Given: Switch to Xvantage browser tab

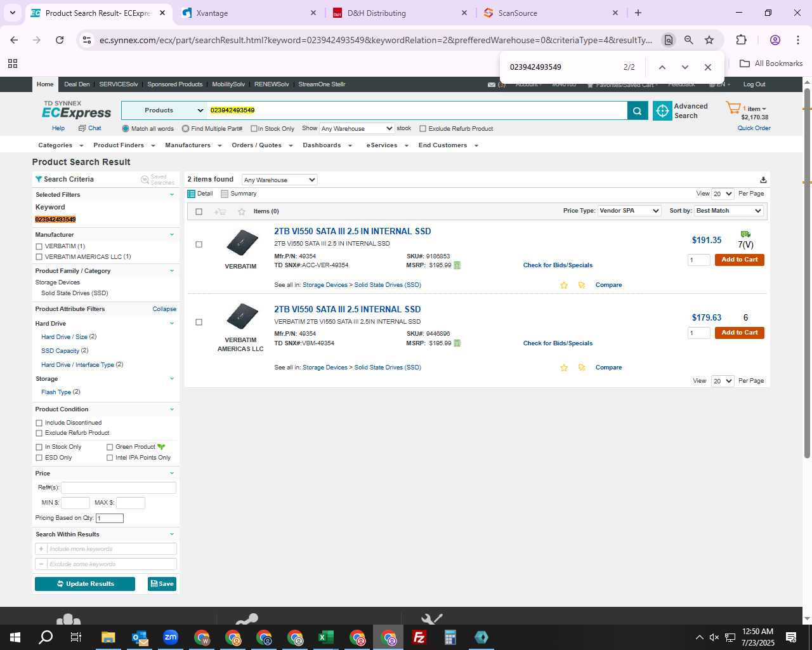Looking at the screenshot, I should (247, 13).
